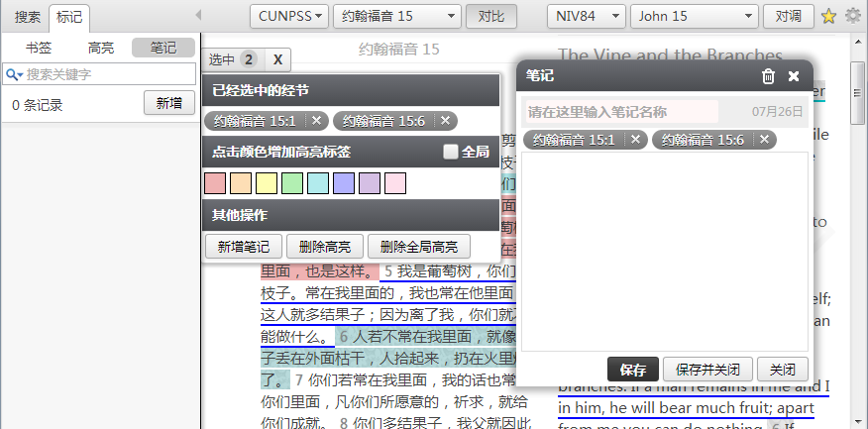
Task: Open the NIV84 version dropdown
Action: click(x=586, y=16)
